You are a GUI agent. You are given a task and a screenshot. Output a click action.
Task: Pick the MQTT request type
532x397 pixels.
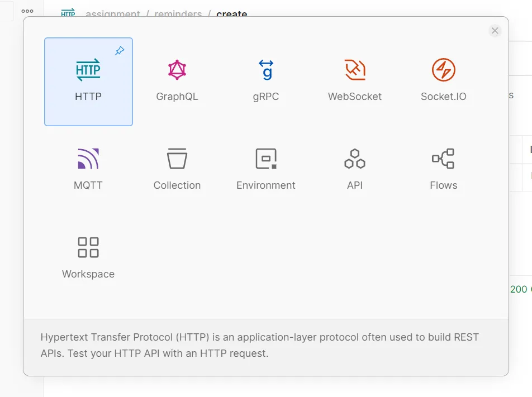coord(88,168)
